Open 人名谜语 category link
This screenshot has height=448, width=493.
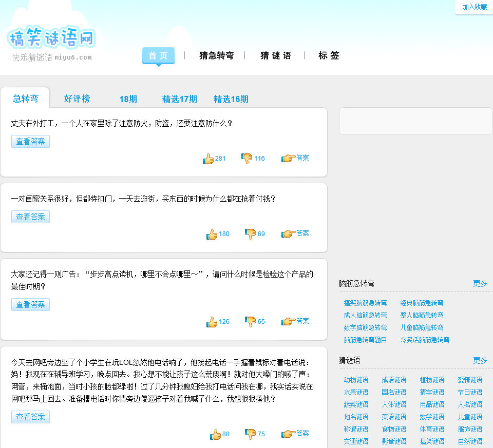coord(470,404)
